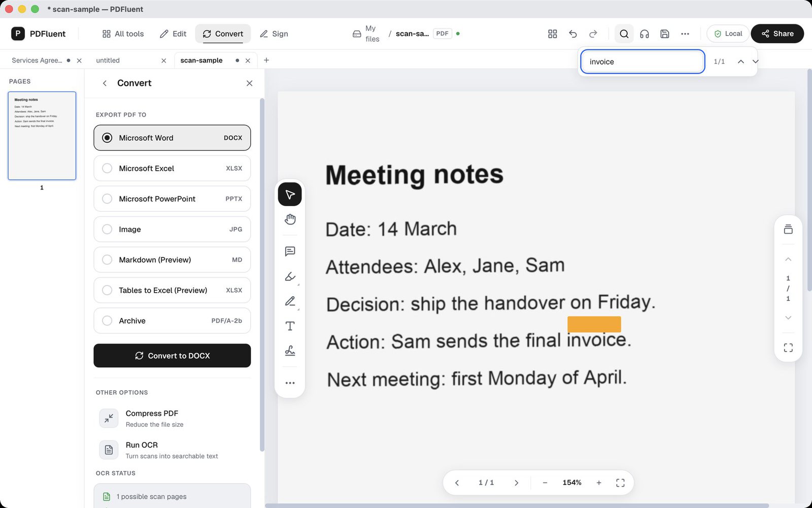Click the save disk icon
Viewport: 812px width, 508px height.
coord(664,34)
